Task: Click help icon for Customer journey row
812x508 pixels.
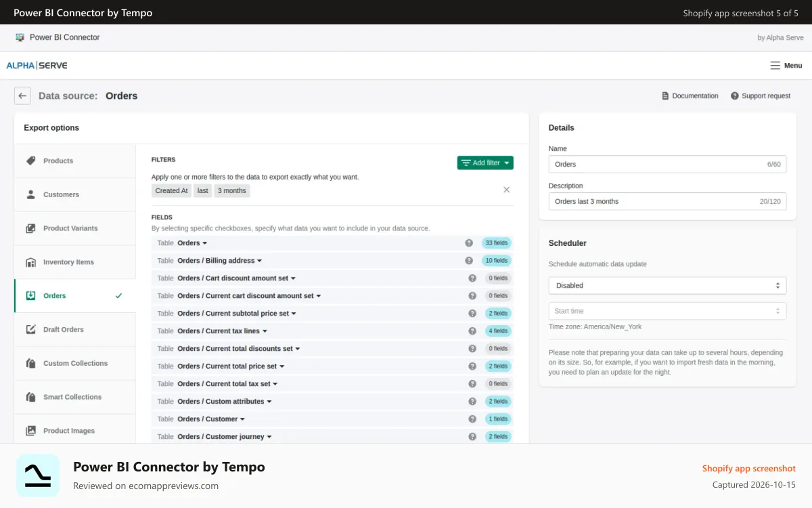Action: tap(472, 437)
